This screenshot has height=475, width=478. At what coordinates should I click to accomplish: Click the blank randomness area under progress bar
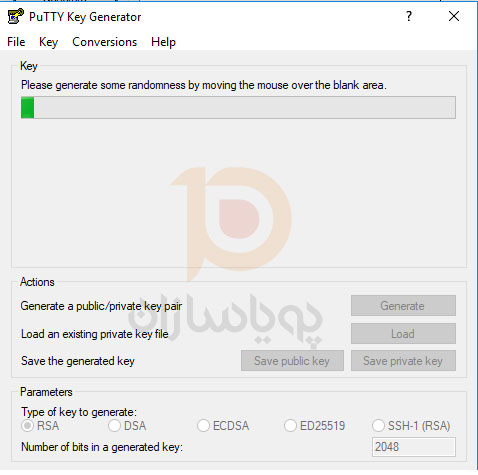coord(239,193)
